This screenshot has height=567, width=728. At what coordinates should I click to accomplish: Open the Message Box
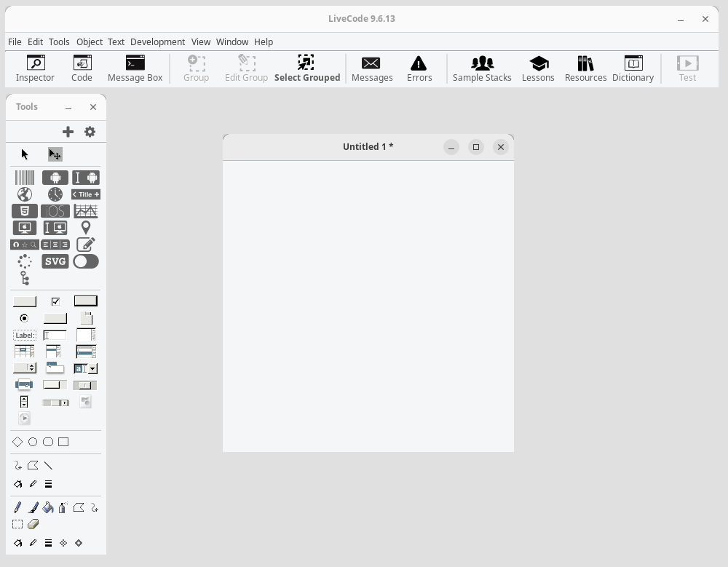135,68
